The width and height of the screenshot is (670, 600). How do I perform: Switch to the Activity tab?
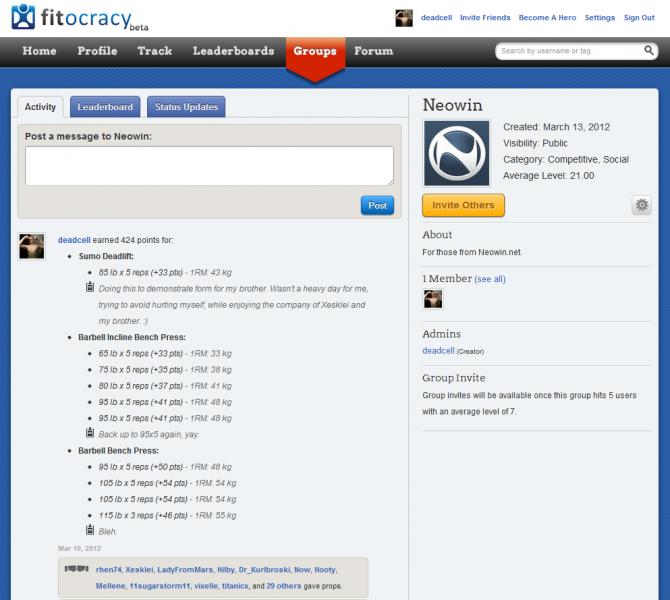tap(40, 107)
